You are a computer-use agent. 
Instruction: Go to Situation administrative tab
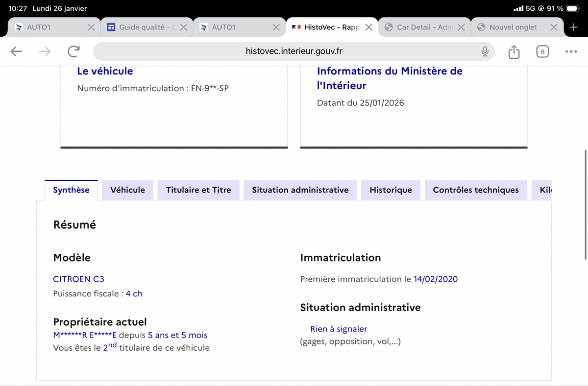coord(300,190)
